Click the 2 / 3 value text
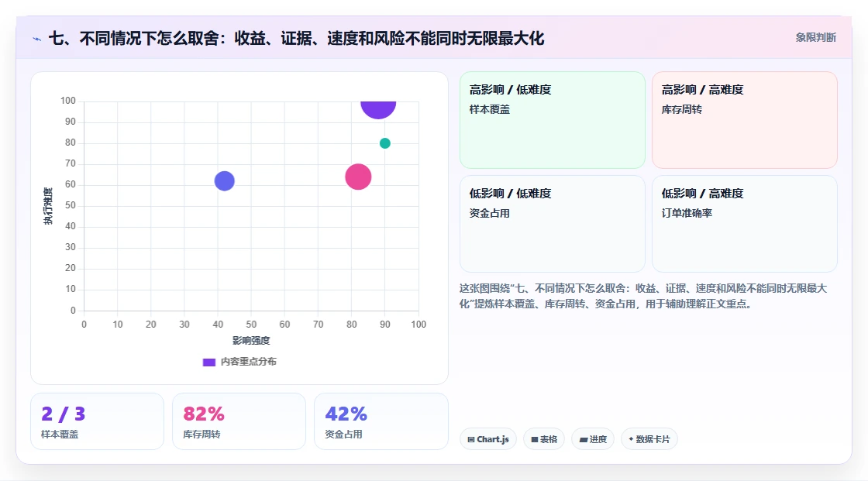Screen dimensions: 868x481 tap(63, 414)
